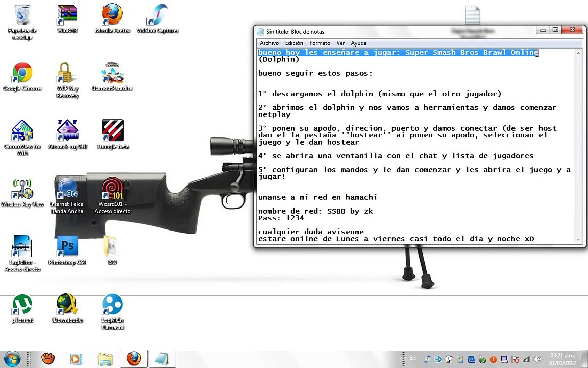Open the Archivo menu in Notepad
Image resolution: width=588 pixels, height=368 pixels.
pyautogui.click(x=269, y=43)
